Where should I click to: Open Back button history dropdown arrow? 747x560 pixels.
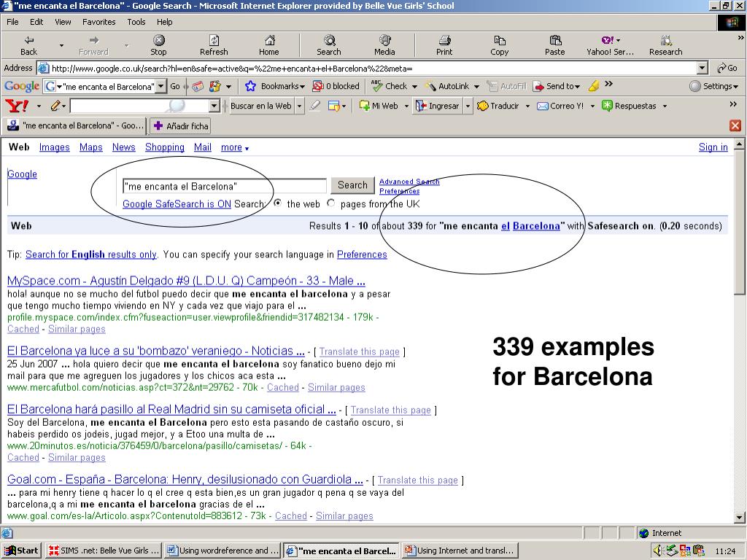click(61, 45)
